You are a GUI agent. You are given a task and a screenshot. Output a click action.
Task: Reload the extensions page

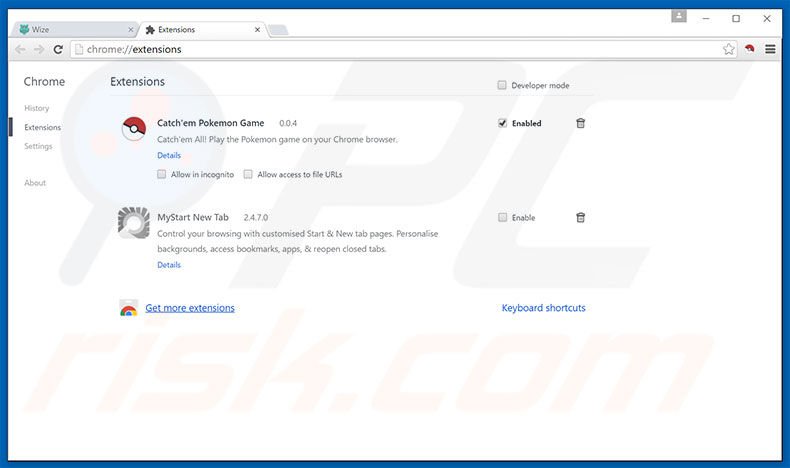pos(58,49)
